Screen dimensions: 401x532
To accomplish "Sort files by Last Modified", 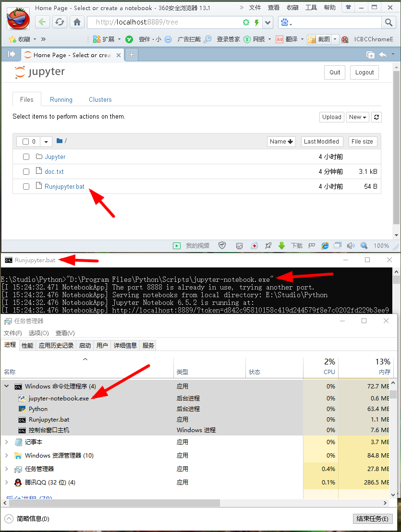I will [x=322, y=142].
